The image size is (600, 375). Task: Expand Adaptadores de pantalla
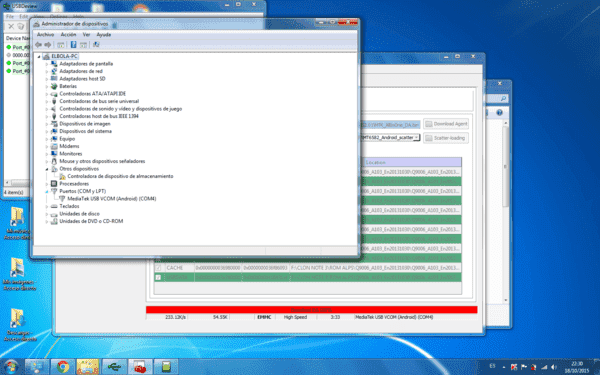click(x=47, y=64)
